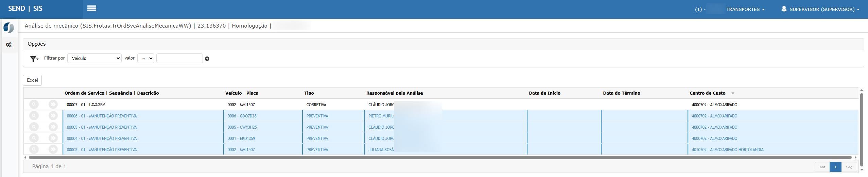Add filter with the plus circle icon

click(207, 59)
